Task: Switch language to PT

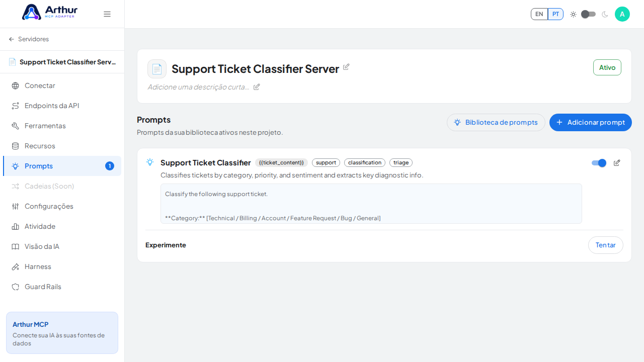Action: coord(555,14)
